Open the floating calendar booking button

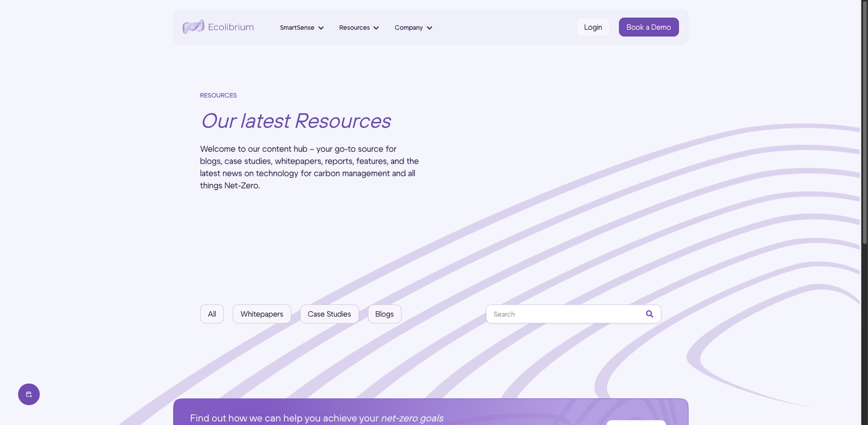pos(29,394)
